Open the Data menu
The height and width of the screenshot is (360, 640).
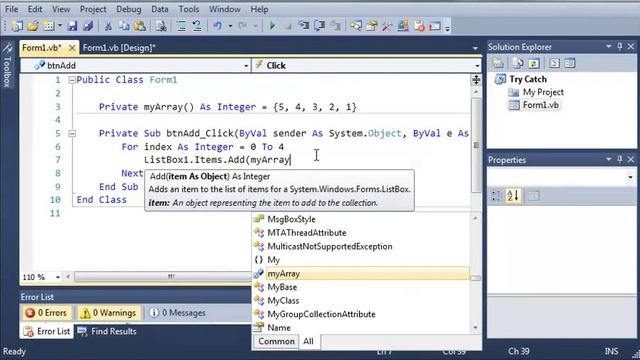point(160,9)
